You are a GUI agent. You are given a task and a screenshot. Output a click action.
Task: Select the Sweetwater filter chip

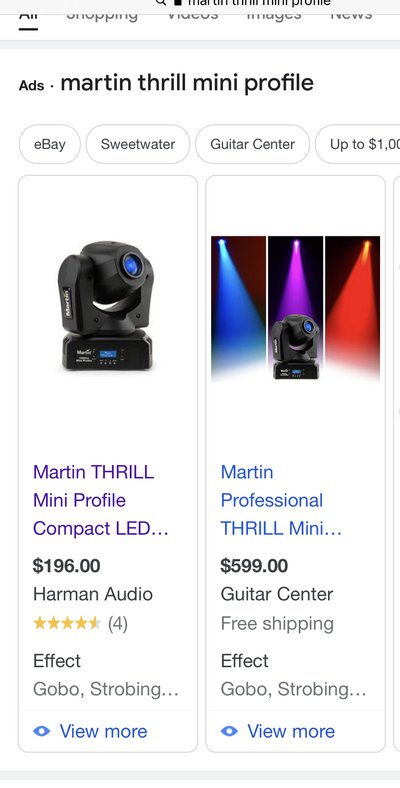(138, 144)
